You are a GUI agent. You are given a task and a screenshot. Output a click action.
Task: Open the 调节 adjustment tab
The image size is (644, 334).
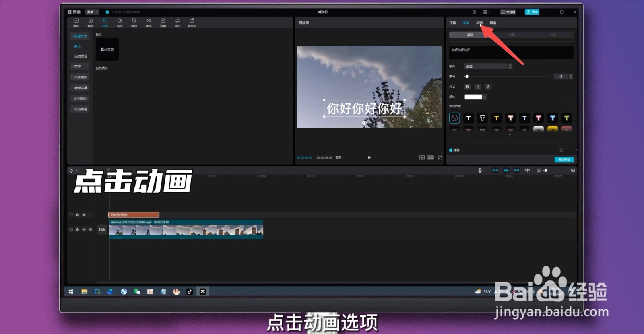(x=178, y=23)
